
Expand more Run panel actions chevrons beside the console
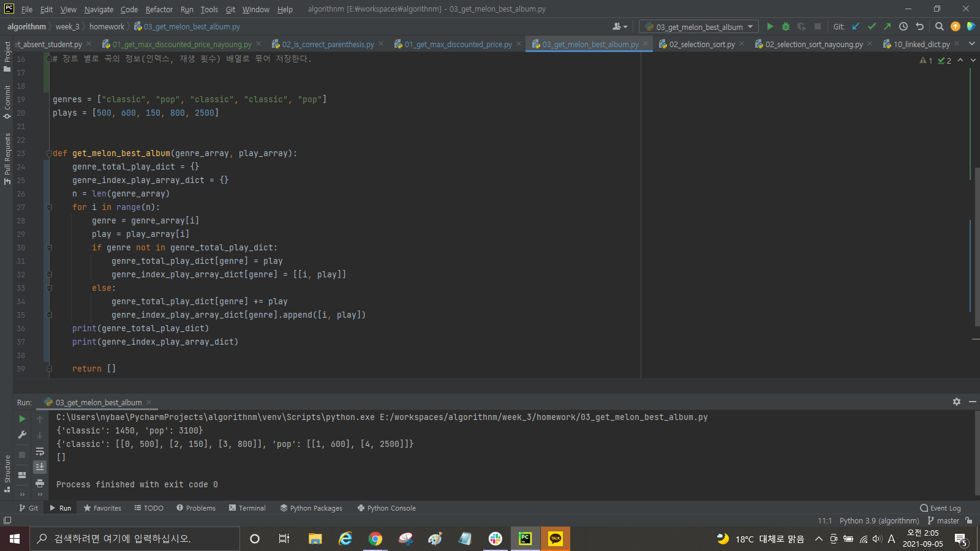tap(40, 494)
